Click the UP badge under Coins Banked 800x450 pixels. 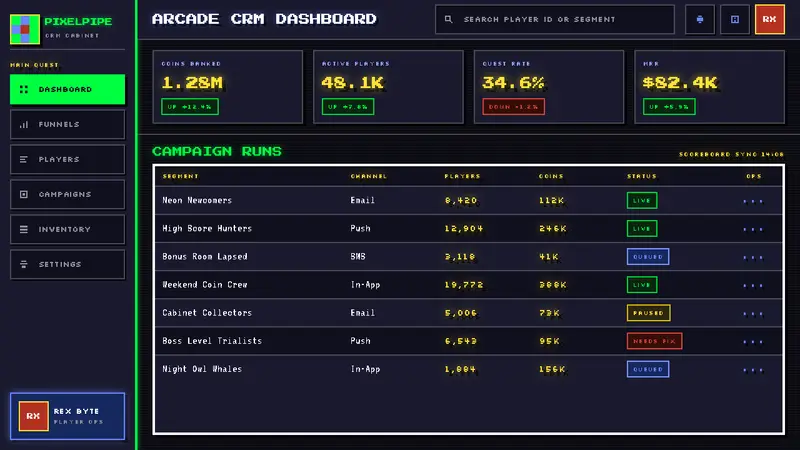tap(190, 107)
